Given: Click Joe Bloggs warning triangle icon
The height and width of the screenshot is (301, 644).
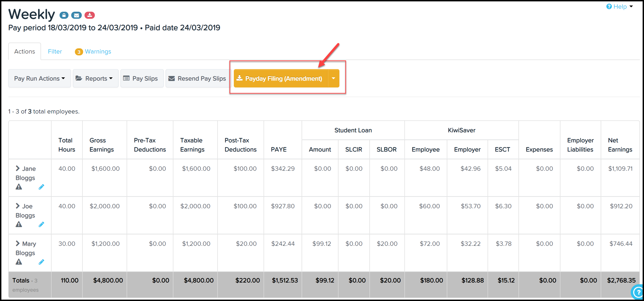Looking at the screenshot, I should pyautogui.click(x=19, y=224).
